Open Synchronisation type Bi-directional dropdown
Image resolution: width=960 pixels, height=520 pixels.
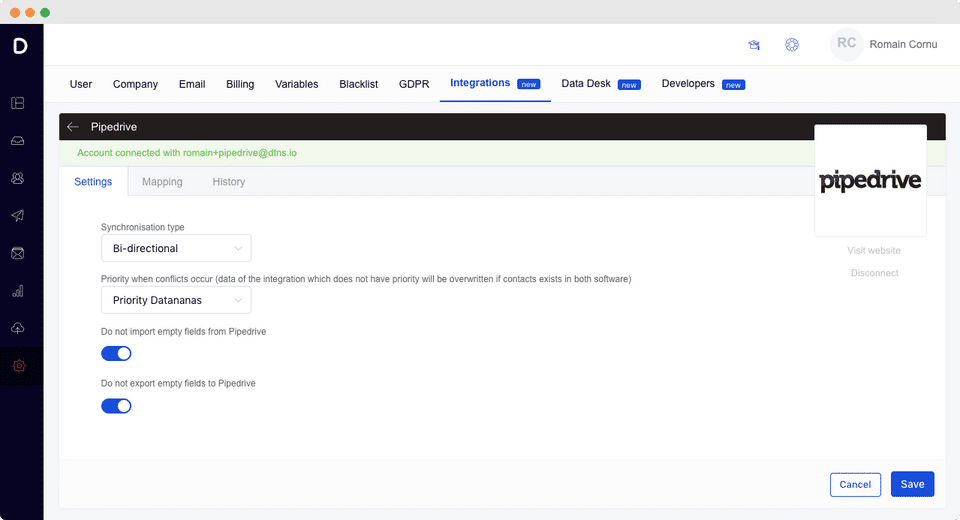[176, 248]
